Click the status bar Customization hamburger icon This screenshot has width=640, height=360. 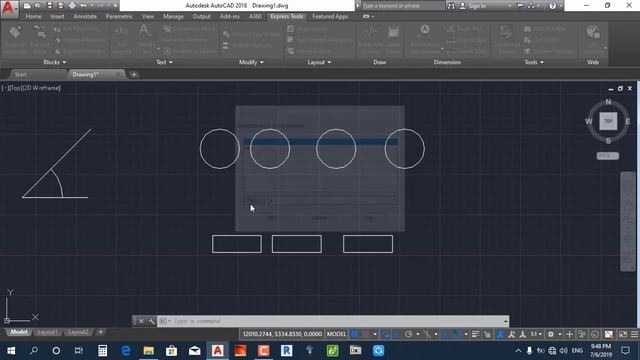pos(634,334)
